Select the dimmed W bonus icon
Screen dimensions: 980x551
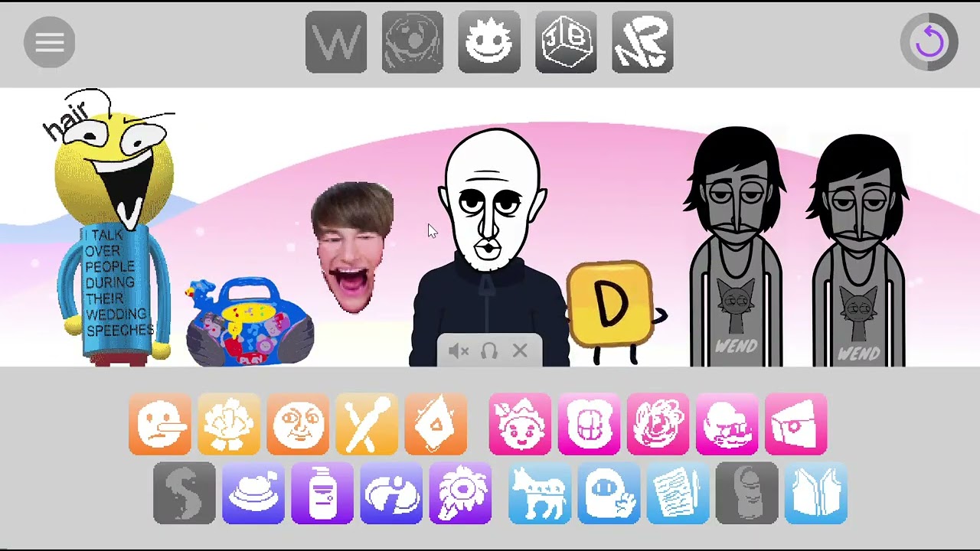pos(336,42)
